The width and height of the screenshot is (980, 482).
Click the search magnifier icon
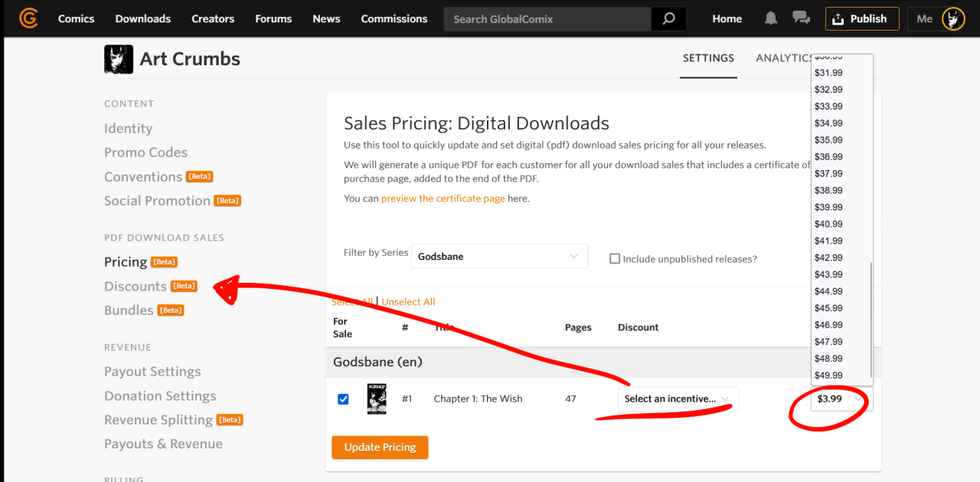[668, 18]
